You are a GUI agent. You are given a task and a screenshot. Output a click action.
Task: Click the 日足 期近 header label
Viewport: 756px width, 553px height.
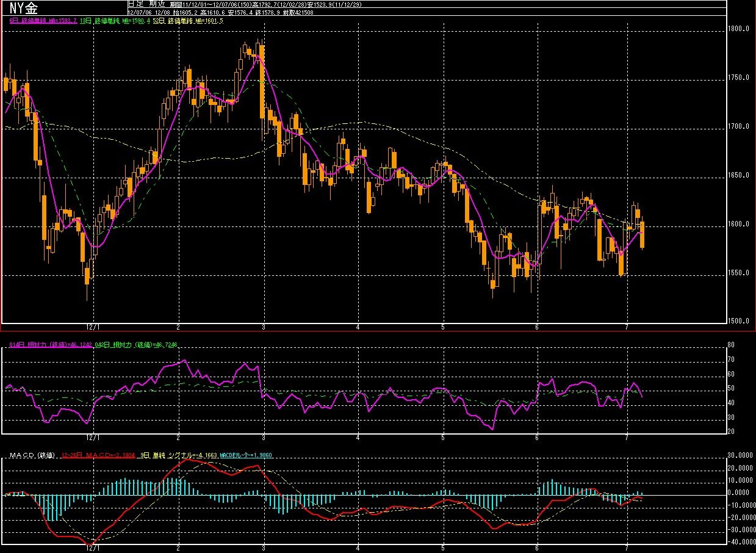click(146, 4)
